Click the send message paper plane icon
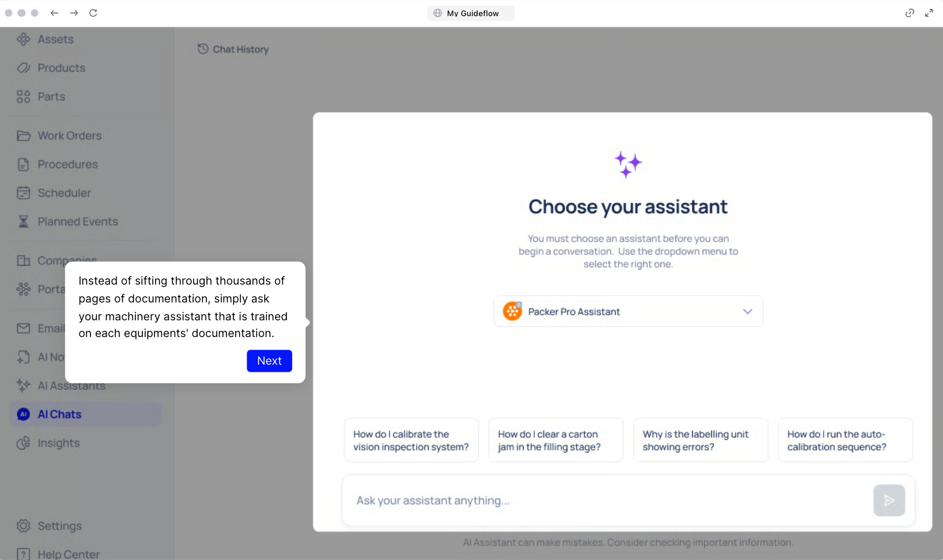 (889, 501)
